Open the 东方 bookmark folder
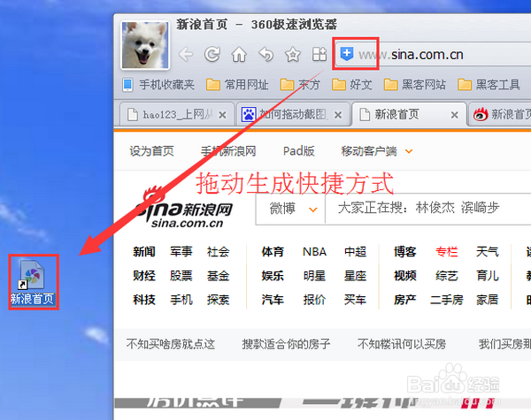The height and width of the screenshot is (420, 531). point(300,84)
